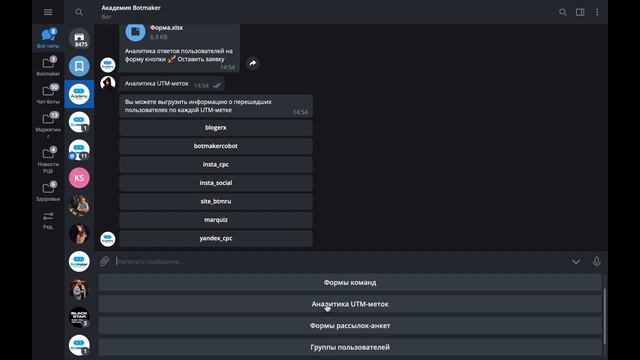640x360 pixels.
Task: Search within the Академия Botmaker chat
Action: point(563,12)
